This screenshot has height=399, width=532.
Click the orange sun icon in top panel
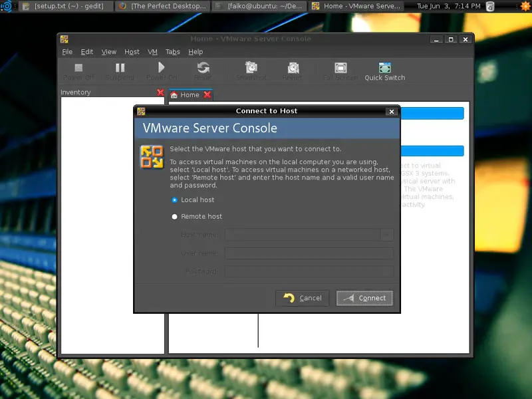coord(525,6)
